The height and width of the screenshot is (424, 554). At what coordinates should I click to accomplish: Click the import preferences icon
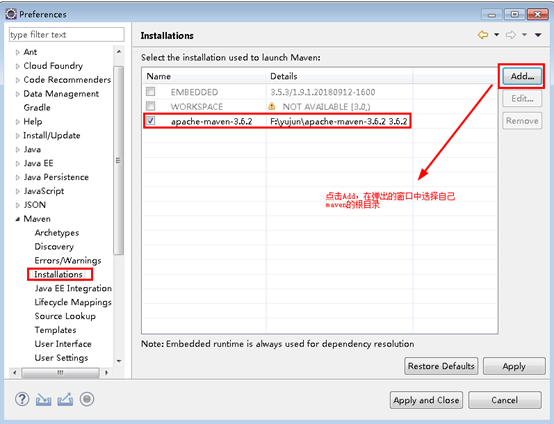click(43, 400)
